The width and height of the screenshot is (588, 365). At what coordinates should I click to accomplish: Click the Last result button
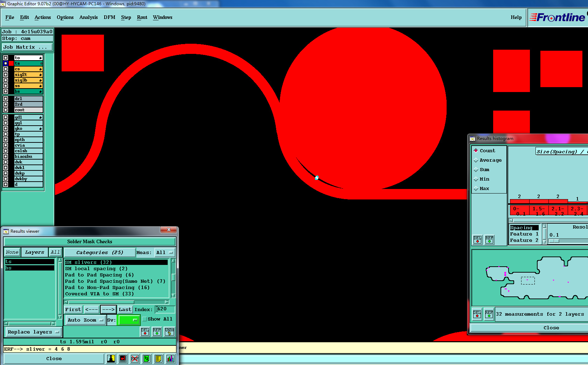[125, 309]
